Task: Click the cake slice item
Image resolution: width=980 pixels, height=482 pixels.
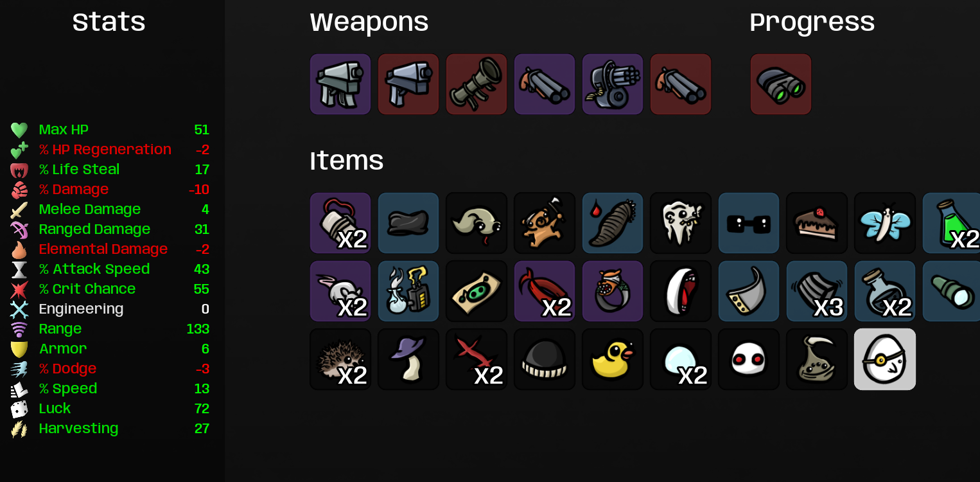Action: (817, 223)
